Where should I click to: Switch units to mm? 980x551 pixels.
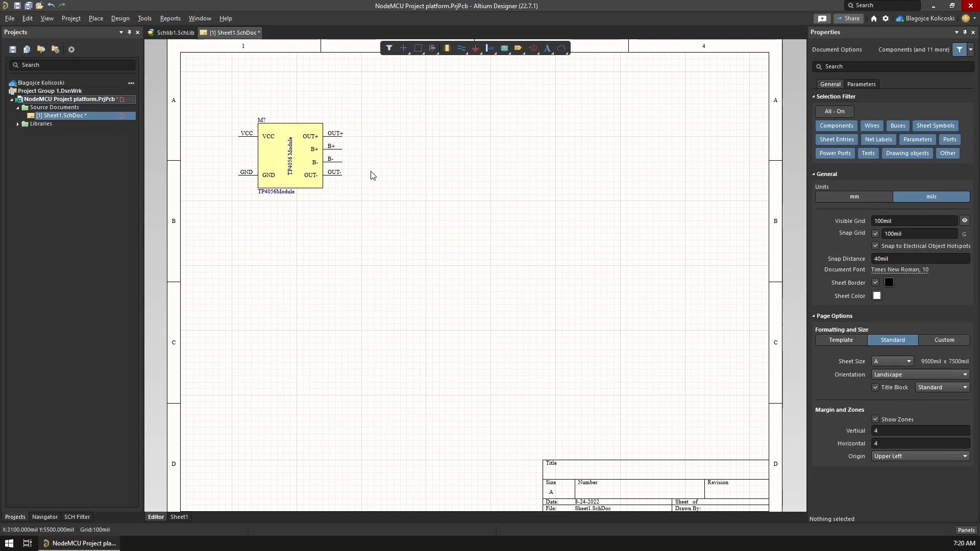[854, 197]
